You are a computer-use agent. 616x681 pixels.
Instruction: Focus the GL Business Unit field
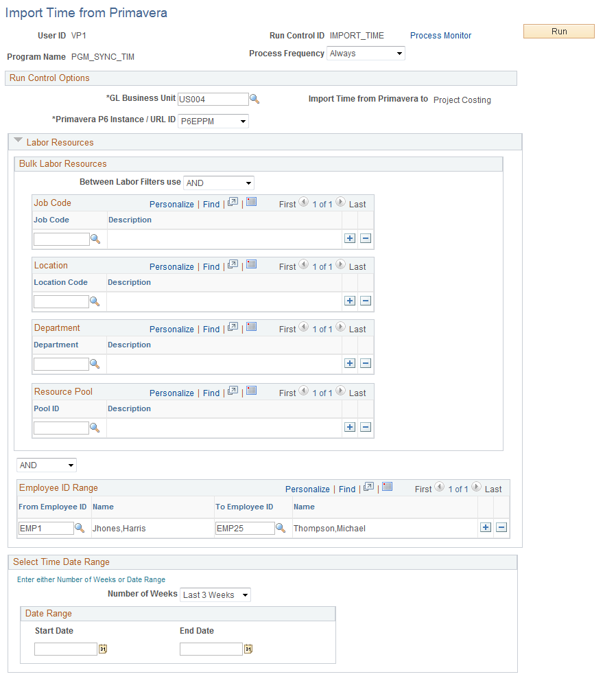coord(213,99)
